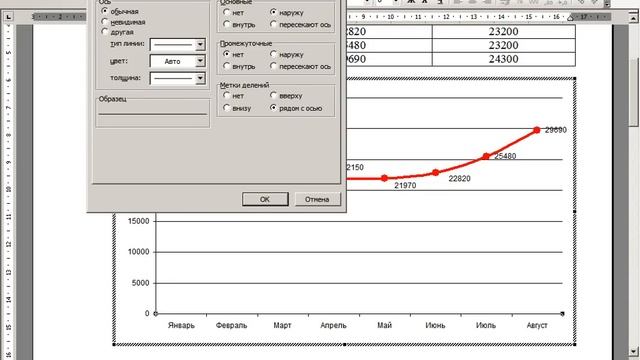Click the chart's right-middle resize handle
Screen dimensions: 640x360
[575, 211]
